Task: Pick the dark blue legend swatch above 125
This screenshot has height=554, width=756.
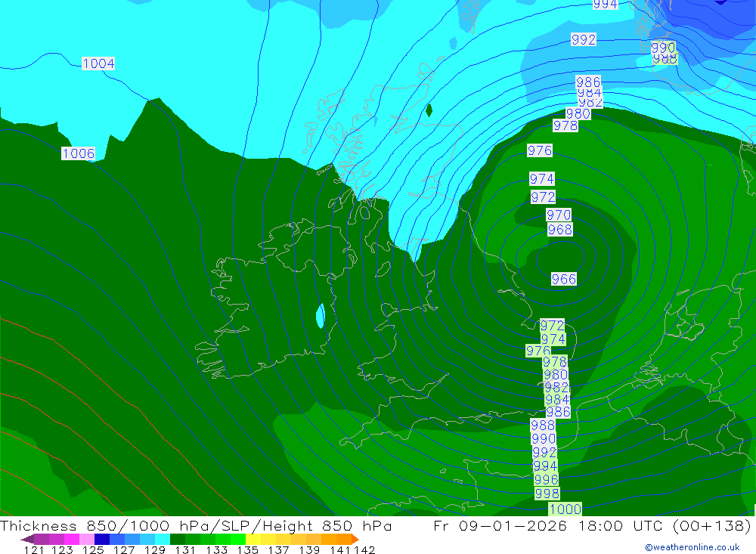Action: click(102, 539)
